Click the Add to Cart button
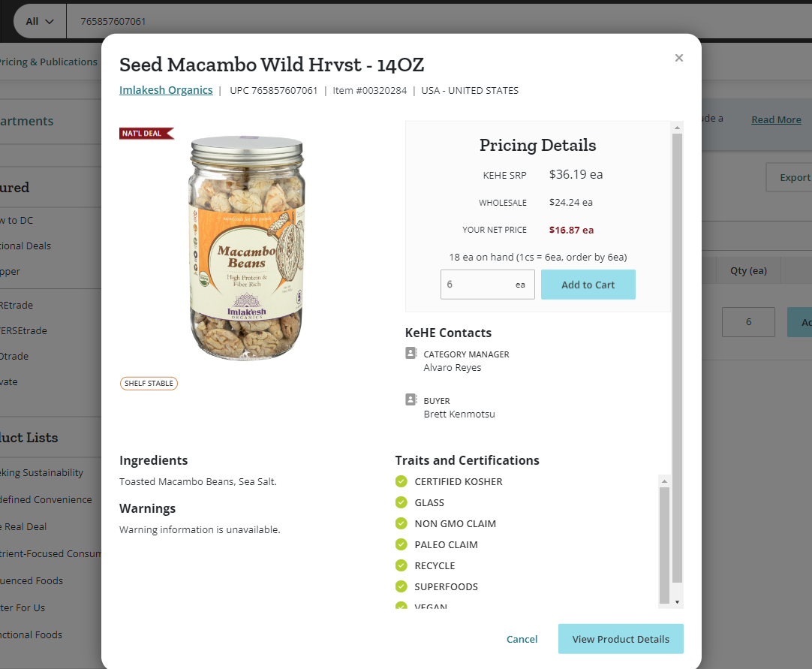 (x=588, y=285)
